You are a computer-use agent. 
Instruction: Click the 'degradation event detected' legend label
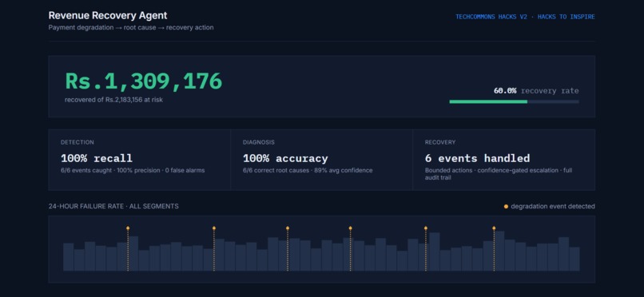point(553,206)
